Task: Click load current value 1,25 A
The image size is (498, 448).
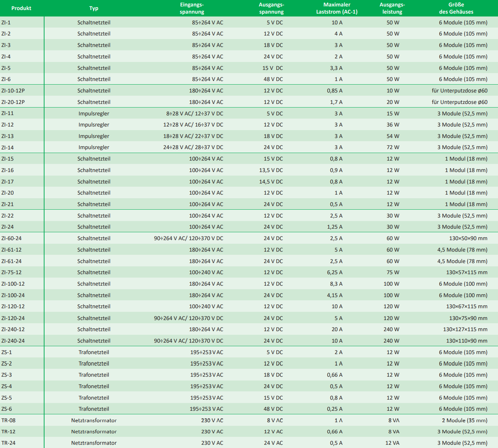Action: point(335,227)
